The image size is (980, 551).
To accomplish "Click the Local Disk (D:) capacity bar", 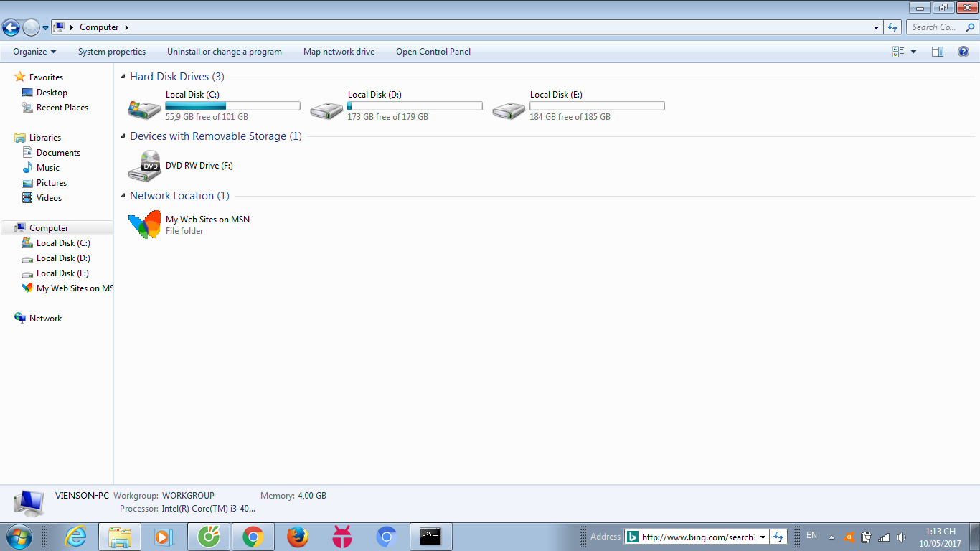I will click(x=415, y=106).
